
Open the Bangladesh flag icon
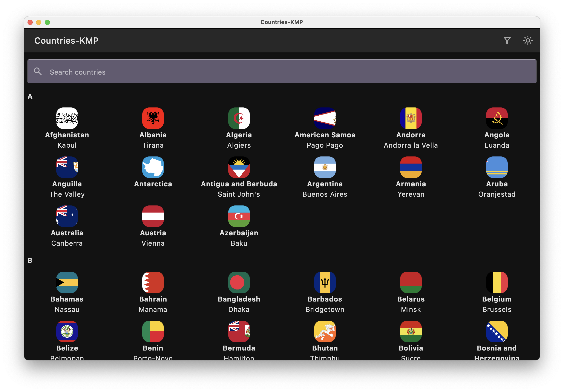pyautogui.click(x=239, y=282)
